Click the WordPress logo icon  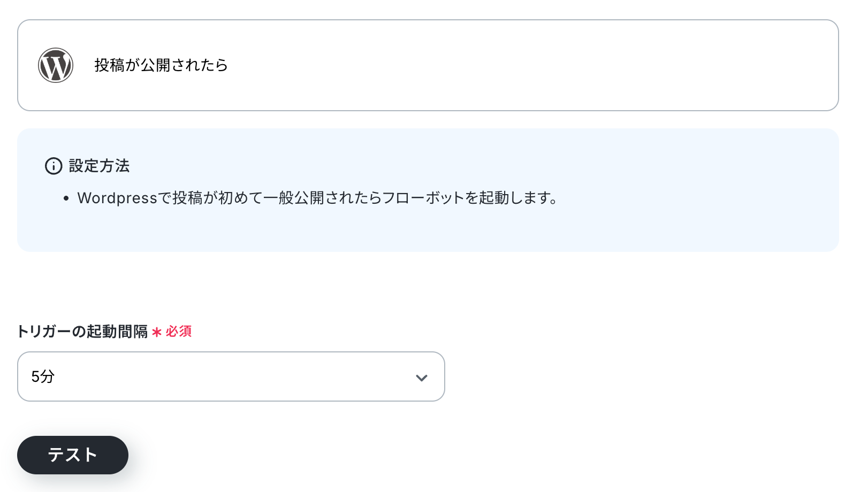[56, 65]
